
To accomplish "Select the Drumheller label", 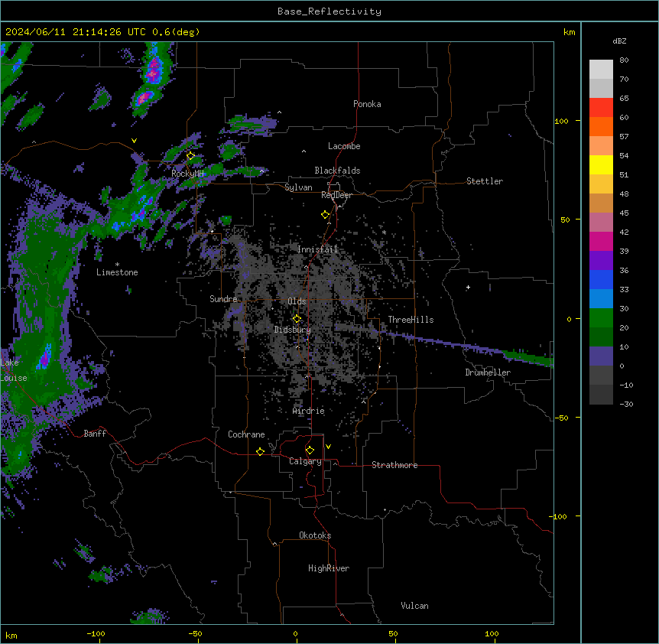I will (x=488, y=372).
